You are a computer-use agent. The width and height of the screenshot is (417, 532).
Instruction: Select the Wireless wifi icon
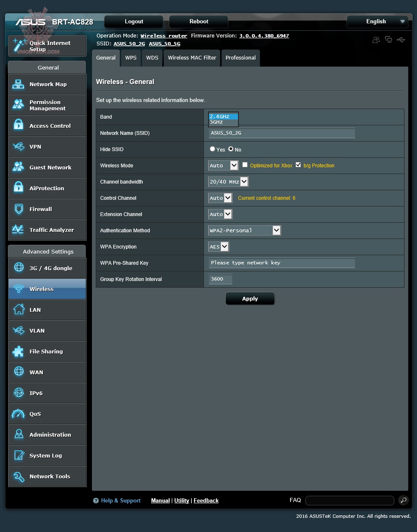[x=19, y=288]
